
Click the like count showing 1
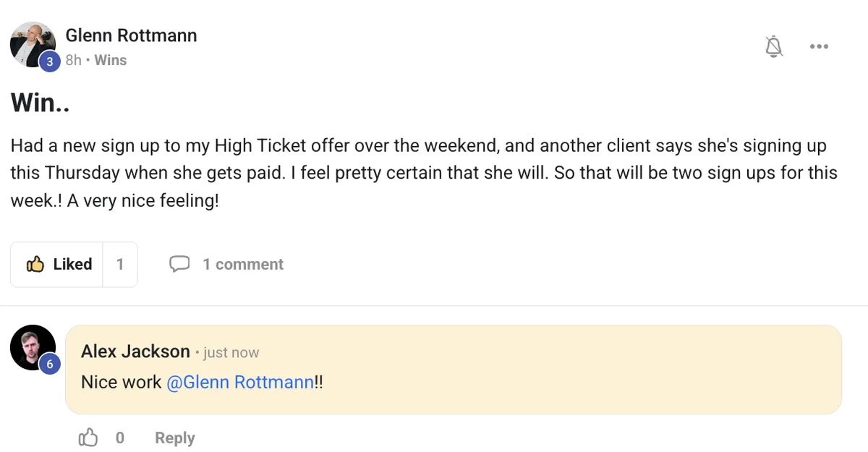(120, 263)
